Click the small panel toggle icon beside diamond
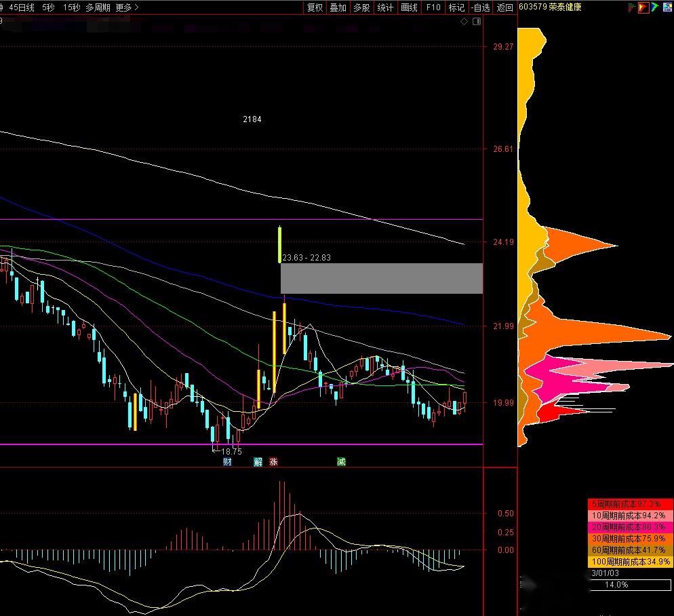 click(476, 21)
